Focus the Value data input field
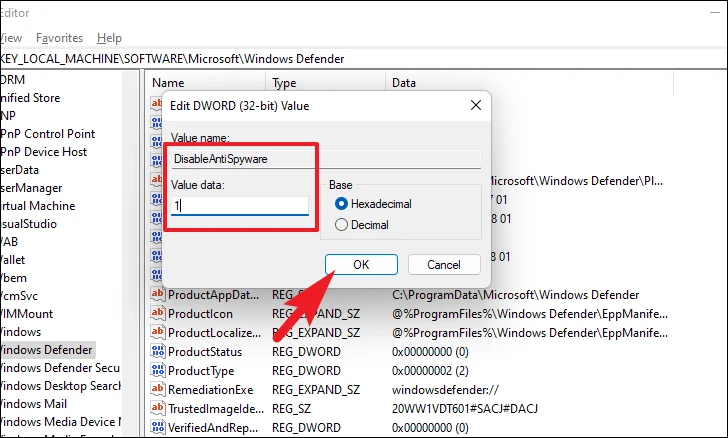 coord(240,205)
